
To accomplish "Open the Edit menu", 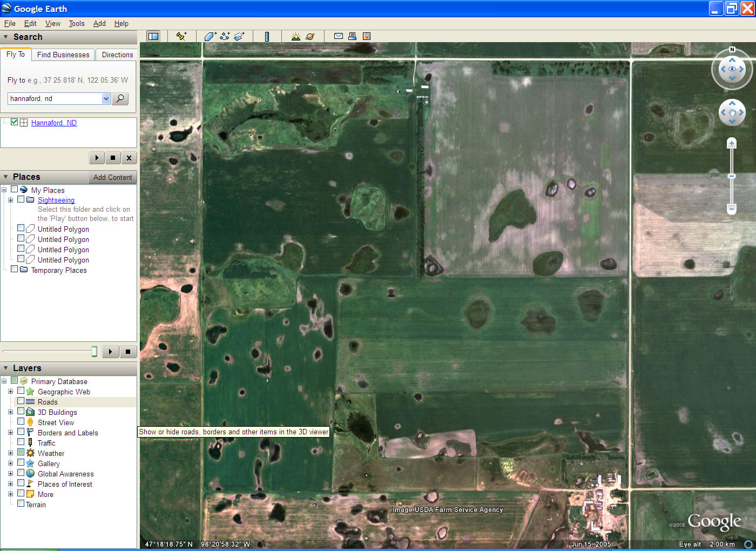I will pos(30,23).
